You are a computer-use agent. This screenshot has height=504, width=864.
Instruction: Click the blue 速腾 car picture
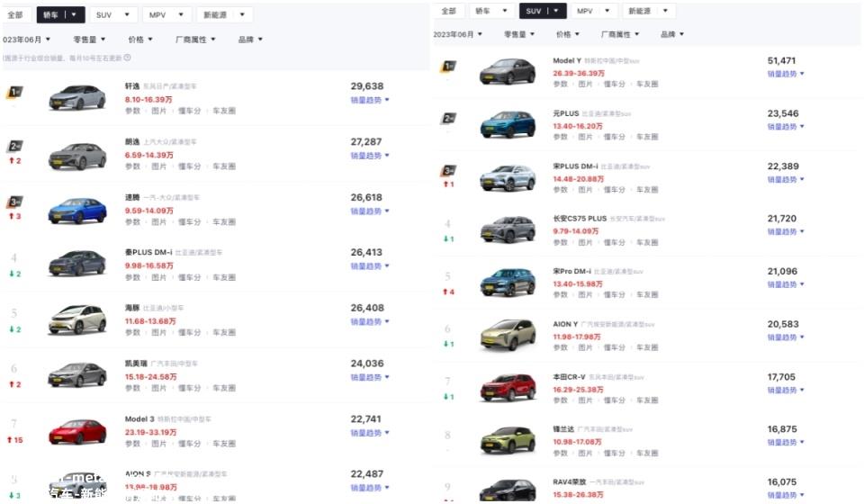(x=77, y=211)
